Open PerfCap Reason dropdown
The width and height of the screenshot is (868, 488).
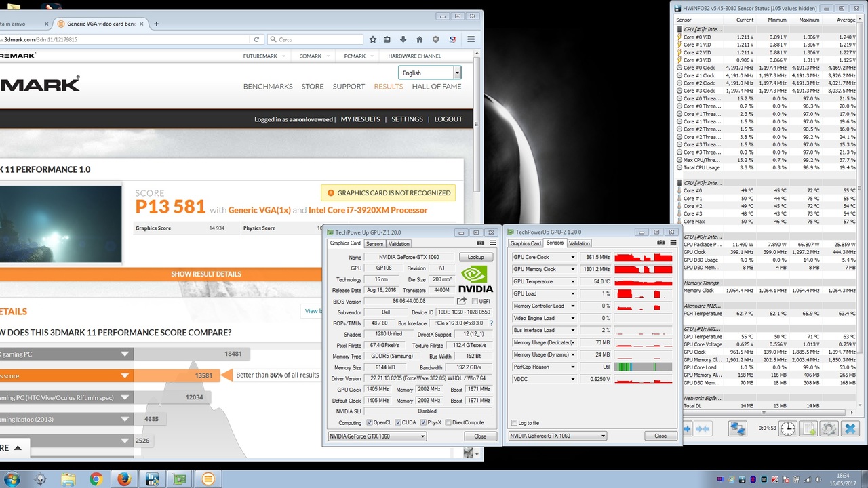[x=572, y=367]
